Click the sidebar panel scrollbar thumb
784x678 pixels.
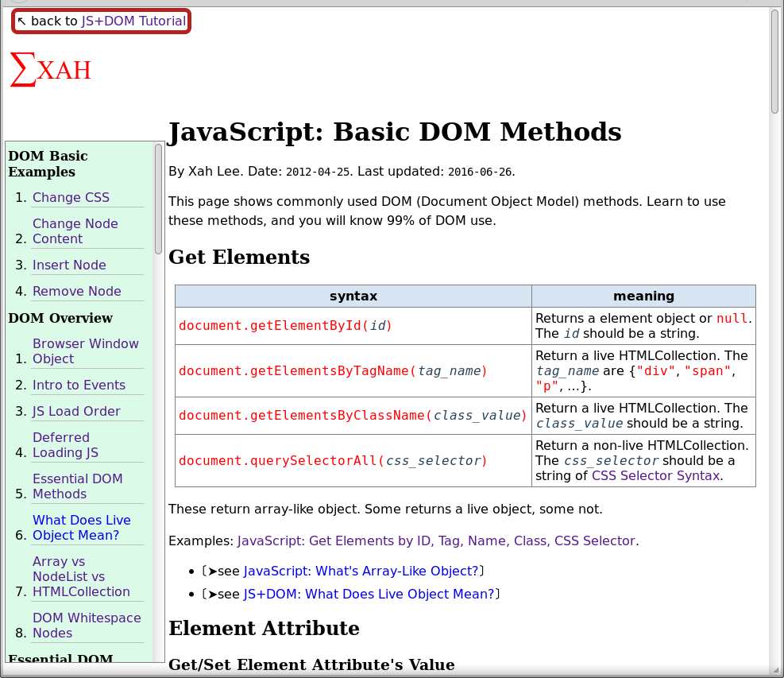[158, 200]
